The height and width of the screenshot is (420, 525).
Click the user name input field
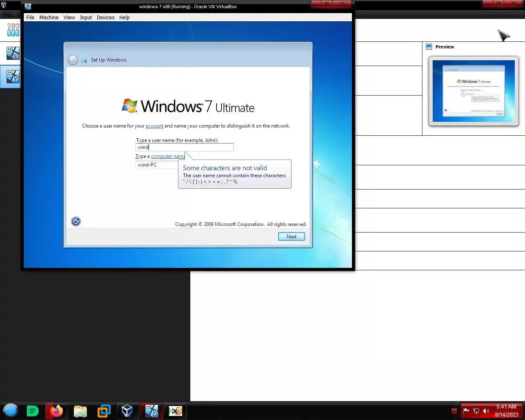pyautogui.click(x=185, y=147)
